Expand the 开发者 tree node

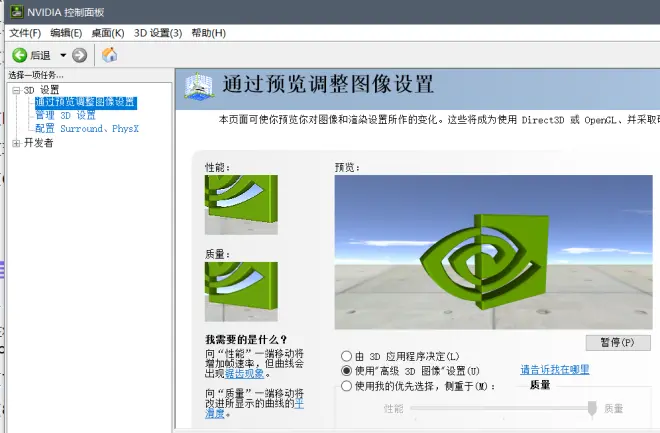click(16, 143)
